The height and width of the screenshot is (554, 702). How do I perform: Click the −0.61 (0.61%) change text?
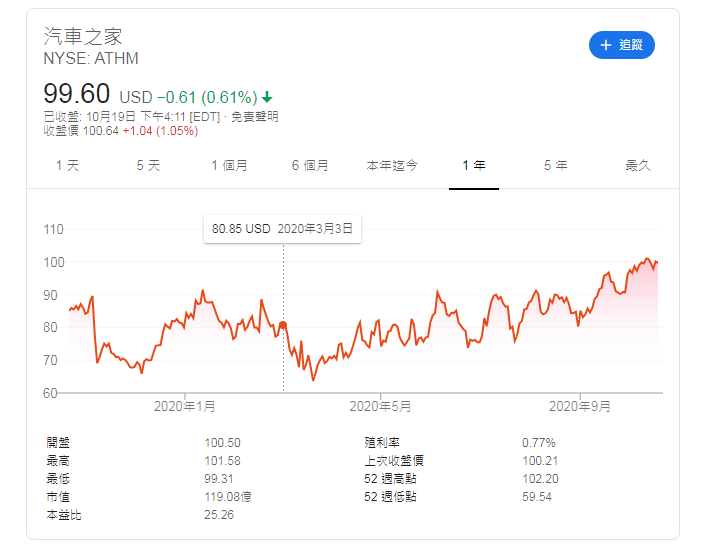pos(207,97)
